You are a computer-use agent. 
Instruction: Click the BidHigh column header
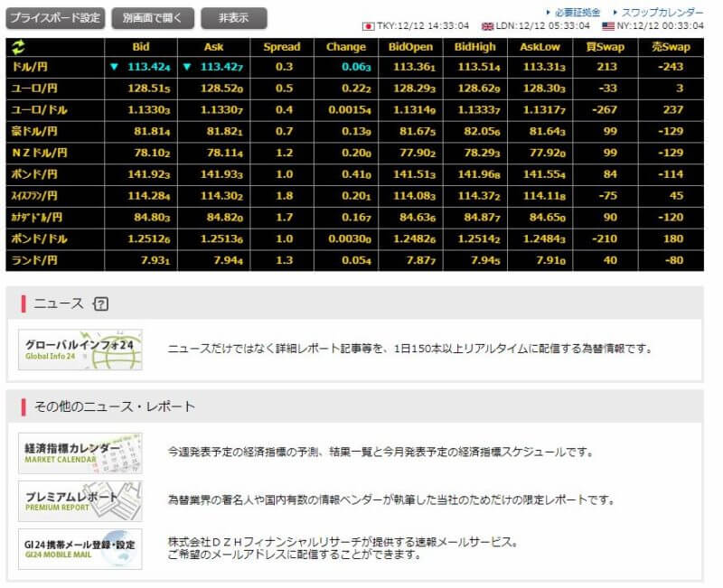click(475, 47)
